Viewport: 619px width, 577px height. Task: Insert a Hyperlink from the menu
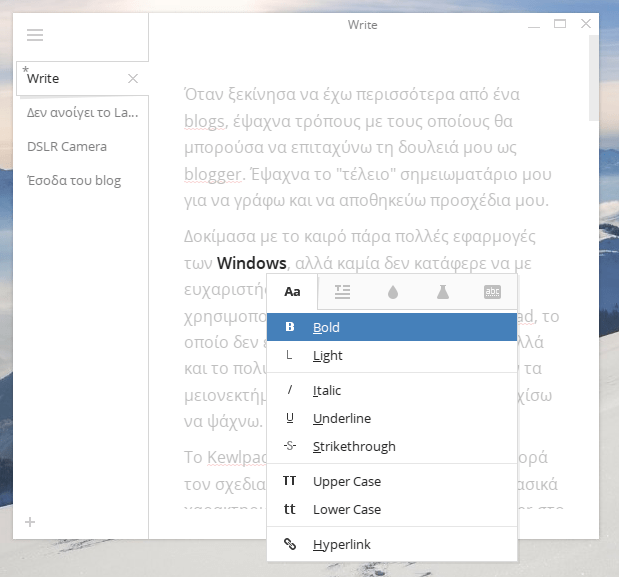tap(392, 545)
